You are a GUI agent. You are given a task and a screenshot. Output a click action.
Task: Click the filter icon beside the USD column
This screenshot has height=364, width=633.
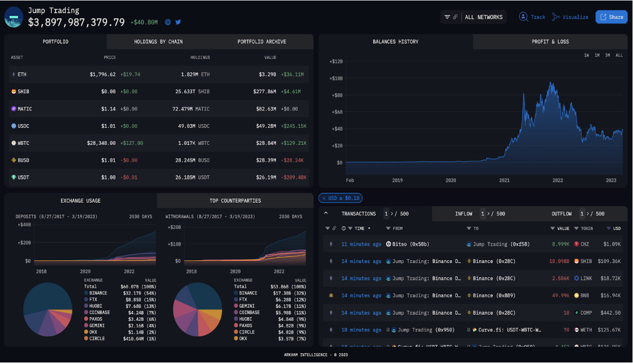coord(608,229)
